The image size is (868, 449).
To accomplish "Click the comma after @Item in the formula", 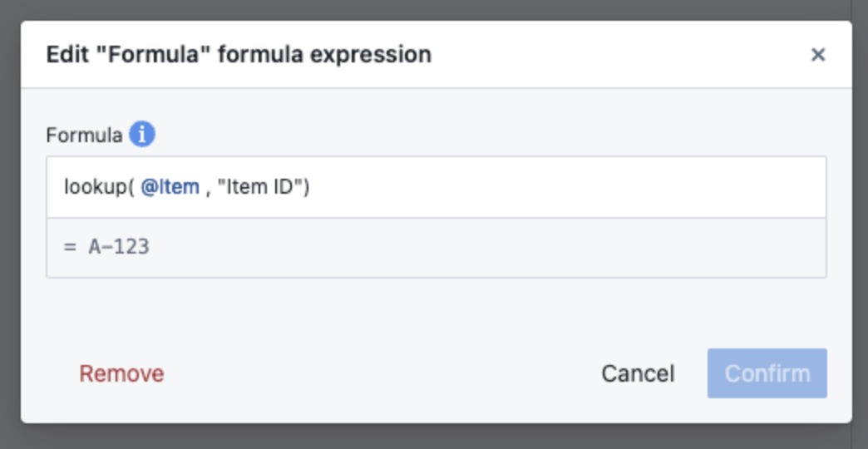I will 208,189.
